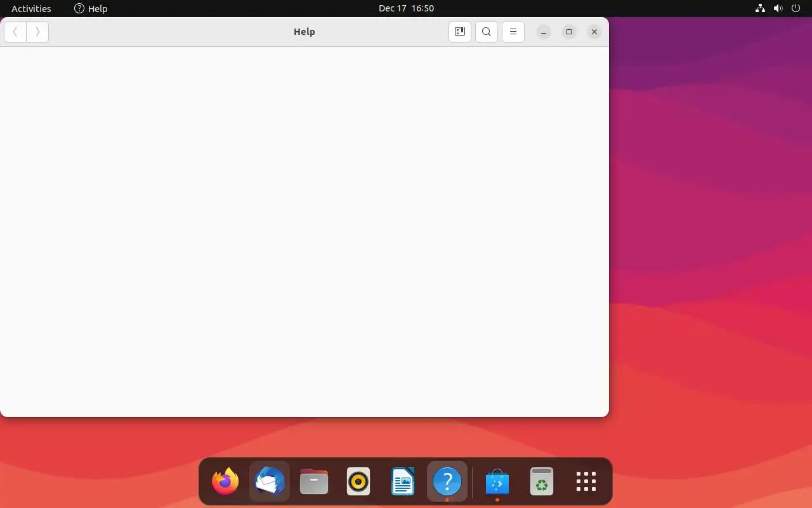812x508 pixels.
Task: Maximize the Help window
Action: 569,32
